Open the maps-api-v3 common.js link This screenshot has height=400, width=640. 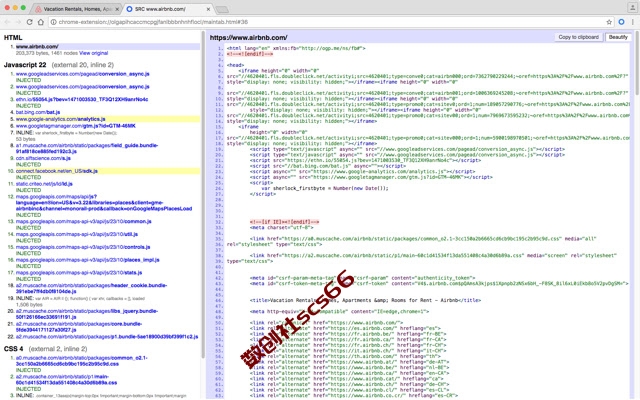pos(84,222)
